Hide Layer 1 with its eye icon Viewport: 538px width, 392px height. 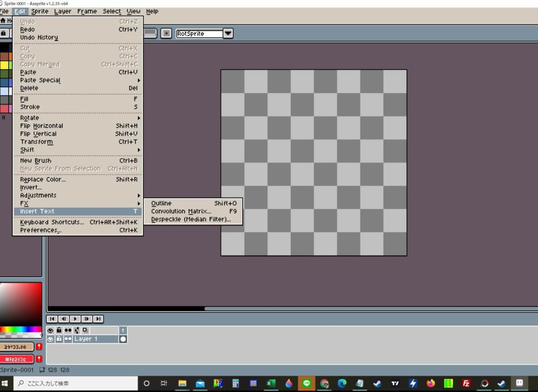pos(50,339)
